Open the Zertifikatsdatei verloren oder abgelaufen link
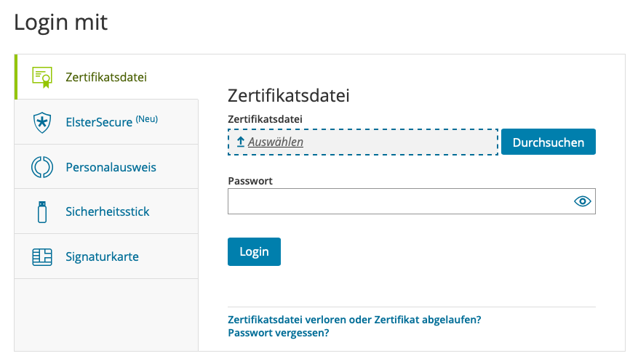The height and width of the screenshot is (364, 638). point(354,320)
